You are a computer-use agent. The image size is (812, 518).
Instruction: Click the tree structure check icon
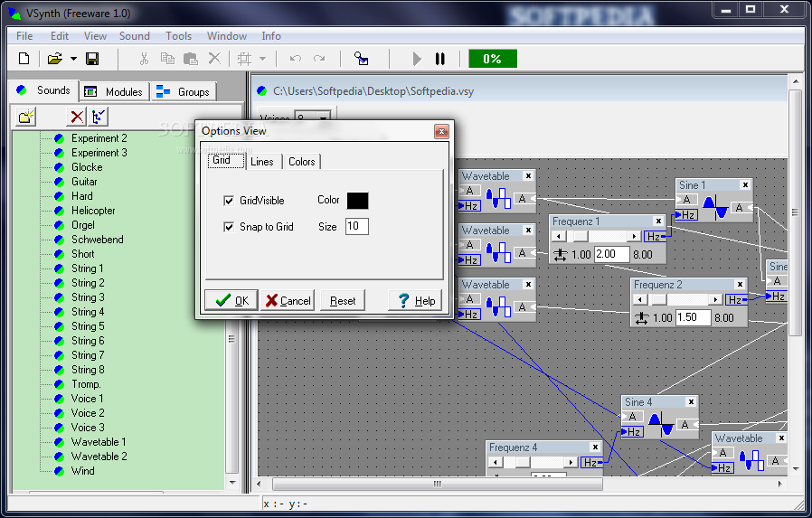coord(98,117)
